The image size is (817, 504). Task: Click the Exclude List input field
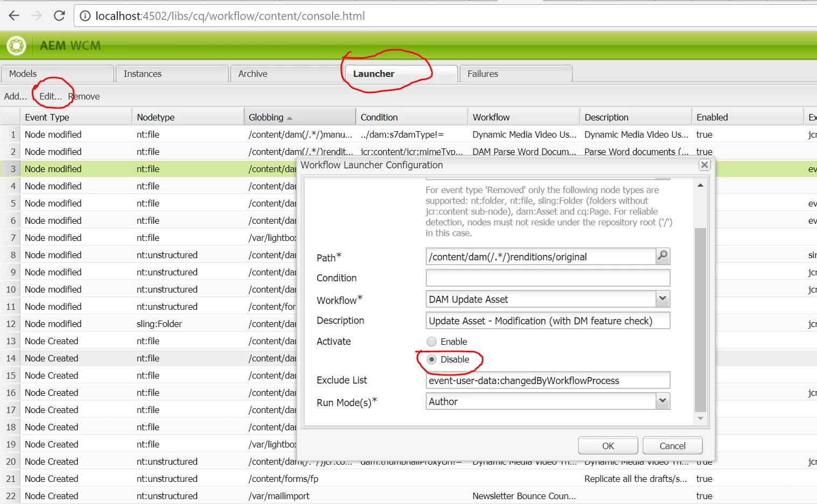point(548,380)
